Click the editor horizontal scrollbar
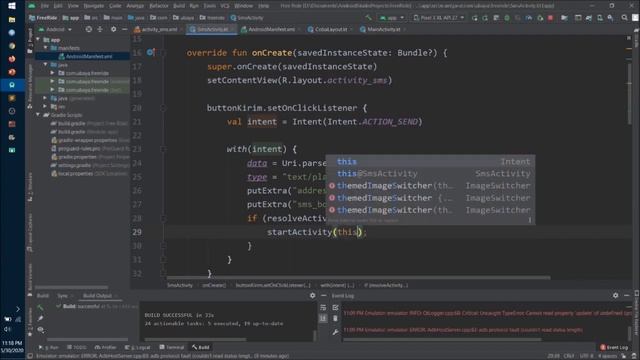This screenshot has width=640, height=360. (x=358, y=278)
